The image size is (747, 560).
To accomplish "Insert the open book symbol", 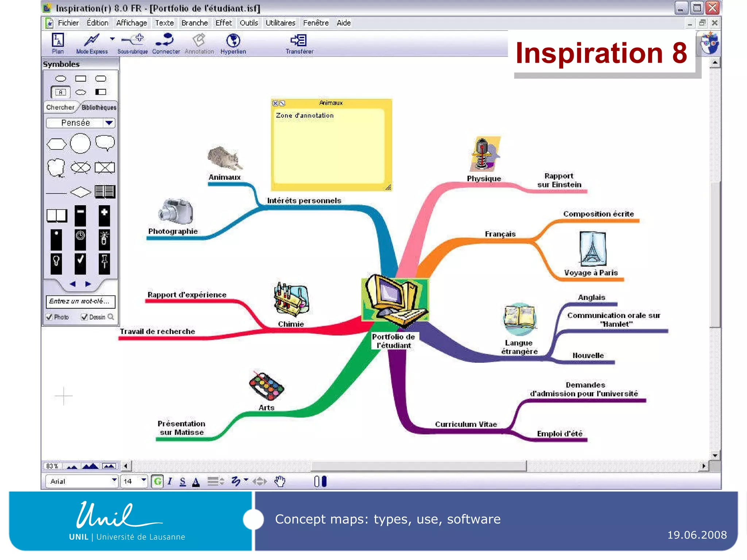I will pos(57,215).
